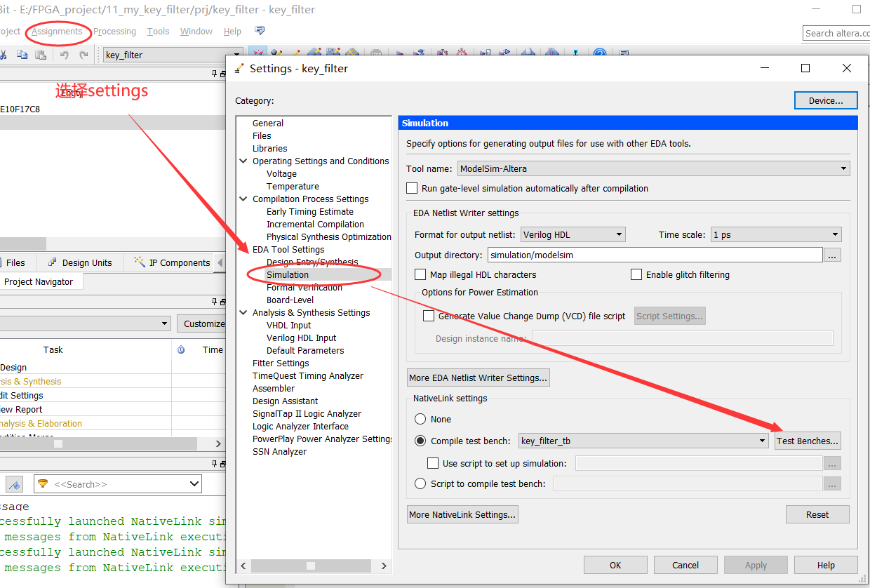
Task: Click the Test Benches... button
Action: click(x=807, y=441)
